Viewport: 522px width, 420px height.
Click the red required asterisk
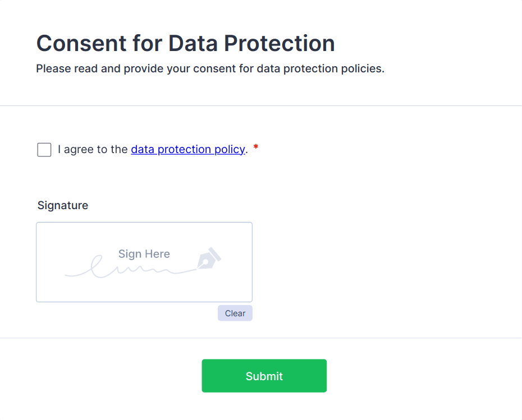[256, 149]
